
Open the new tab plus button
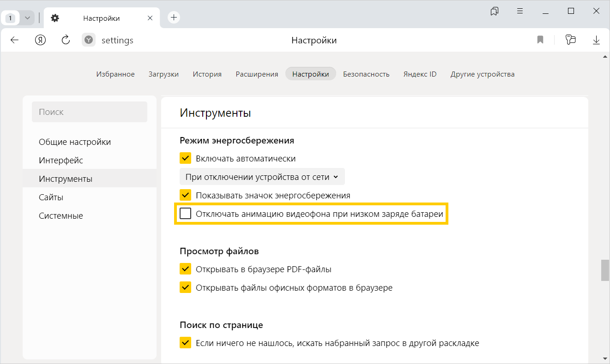tap(174, 18)
